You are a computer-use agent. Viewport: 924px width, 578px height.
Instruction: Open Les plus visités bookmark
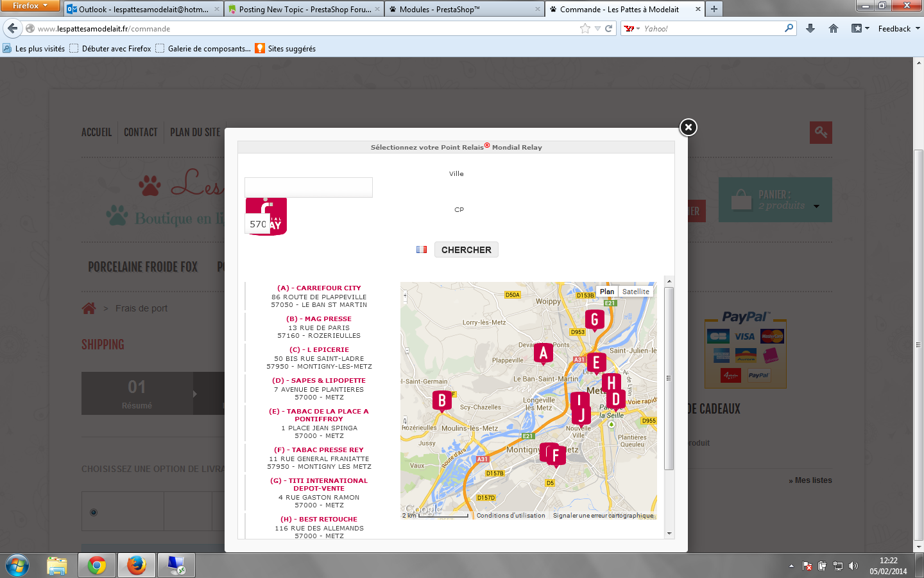[34, 48]
